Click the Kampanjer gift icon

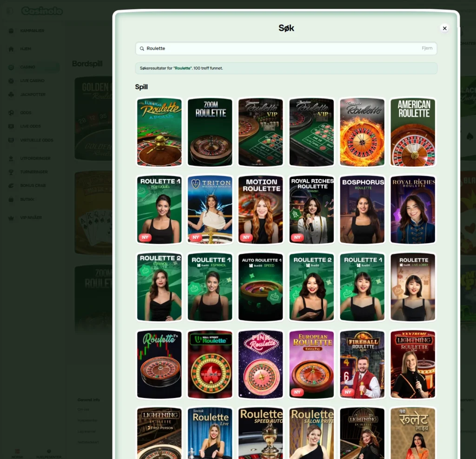pyautogui.click(x=11, y=31)
